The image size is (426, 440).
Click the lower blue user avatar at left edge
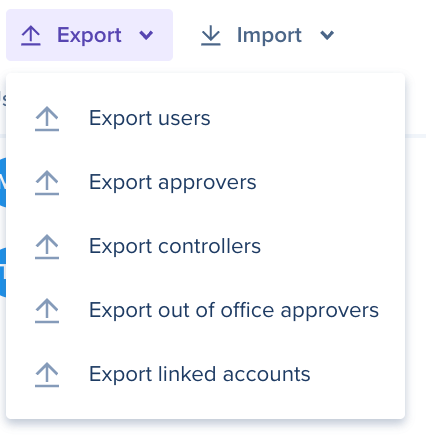[x=3, y=272]
